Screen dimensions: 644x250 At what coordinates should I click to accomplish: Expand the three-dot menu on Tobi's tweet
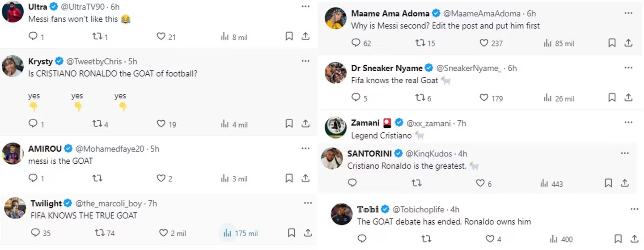[x=634, y=209]
